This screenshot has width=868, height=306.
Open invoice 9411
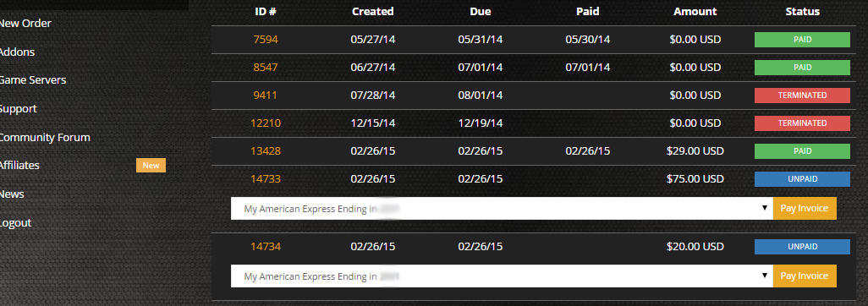point(265,96)
